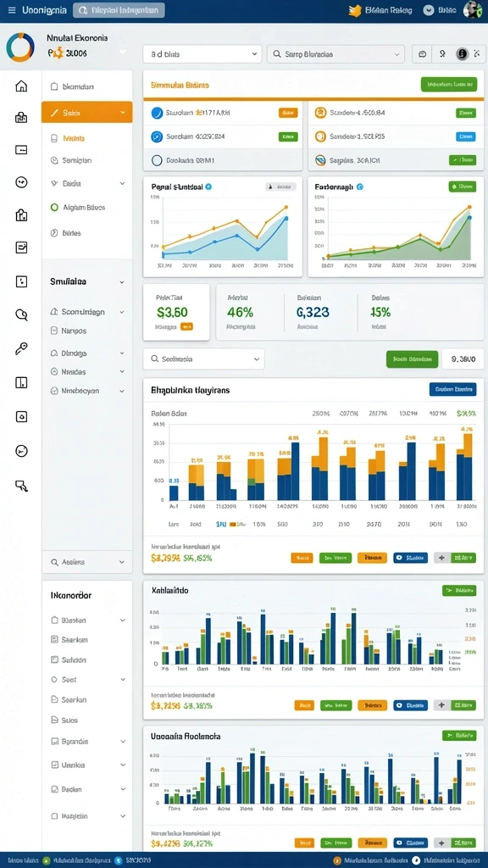Screen dimensions: 488x868
Task: Click the donut chart logo at top left
Action: tap(20, 47)
